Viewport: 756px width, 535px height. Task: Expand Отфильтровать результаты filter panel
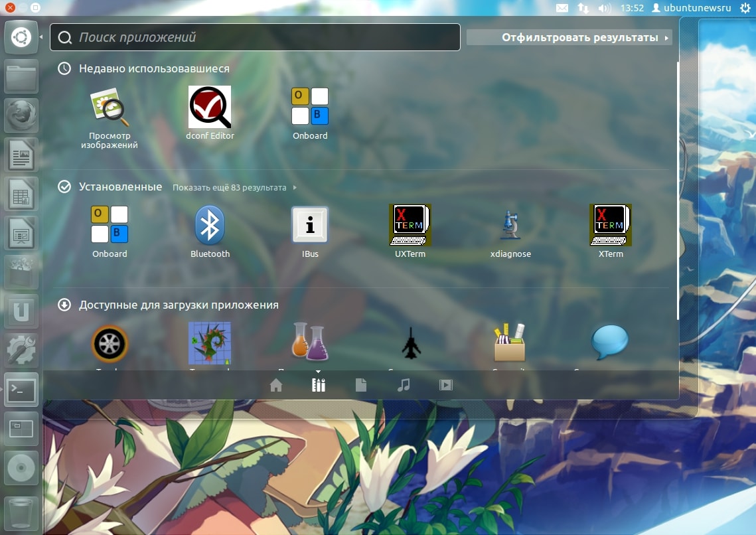569,38
